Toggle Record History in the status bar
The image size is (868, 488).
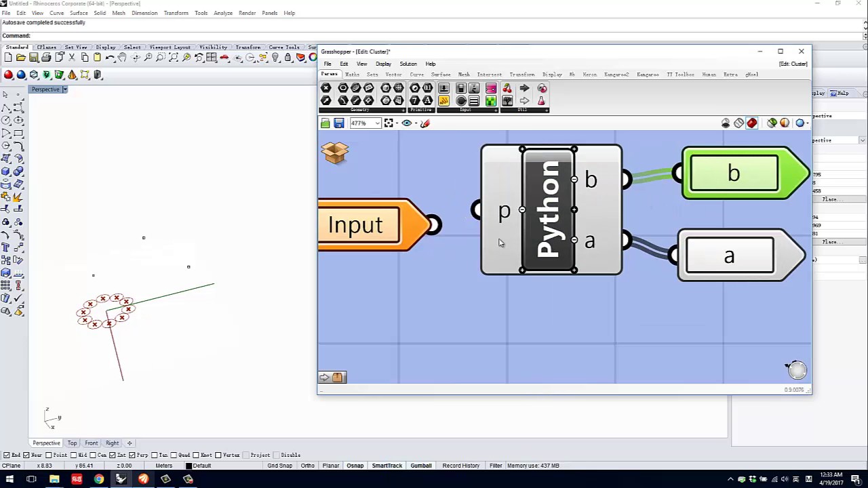point(461,466)
